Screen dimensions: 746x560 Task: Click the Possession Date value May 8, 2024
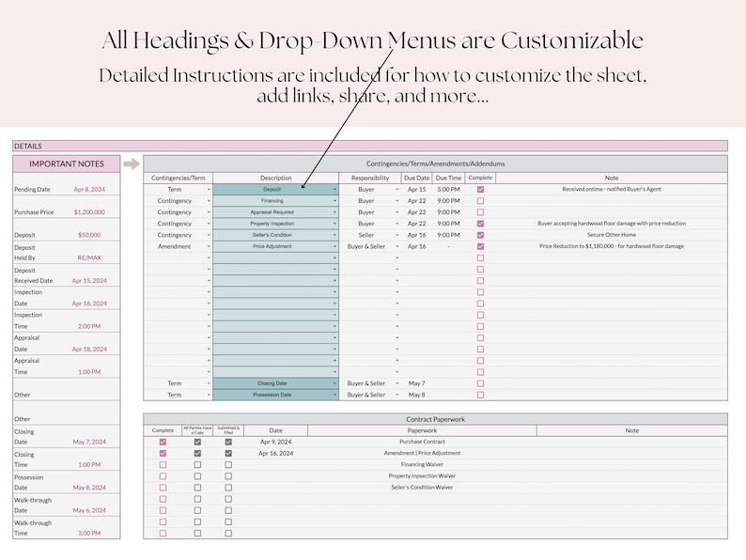pyautogui.click(x=89, y=488)
